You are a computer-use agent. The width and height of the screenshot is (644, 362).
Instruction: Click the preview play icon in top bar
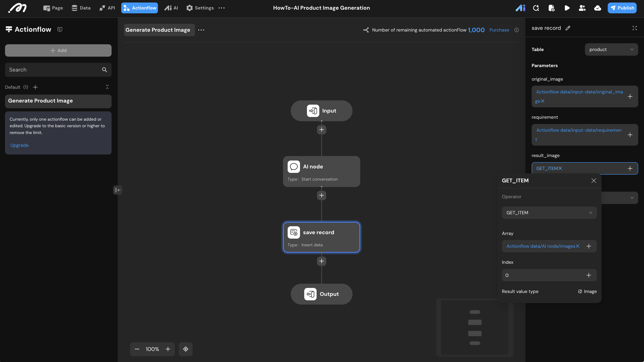567,8
